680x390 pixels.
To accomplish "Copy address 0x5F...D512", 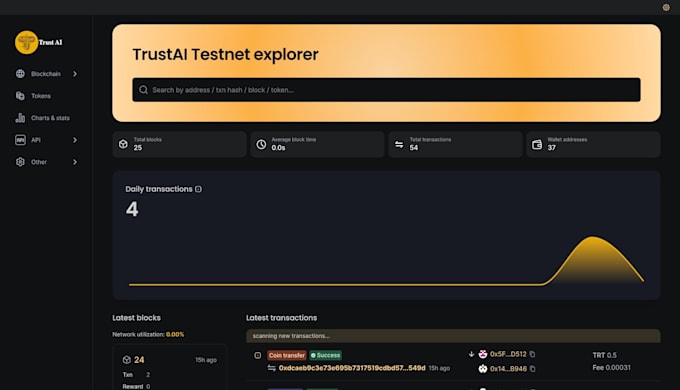I will [532, 354].
